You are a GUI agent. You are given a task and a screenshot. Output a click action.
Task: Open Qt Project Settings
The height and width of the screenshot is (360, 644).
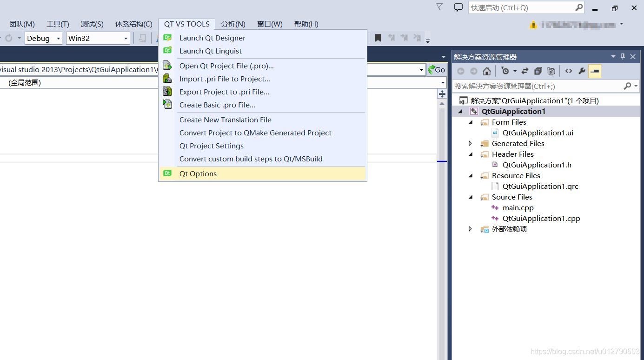click(x=263, y=146)
